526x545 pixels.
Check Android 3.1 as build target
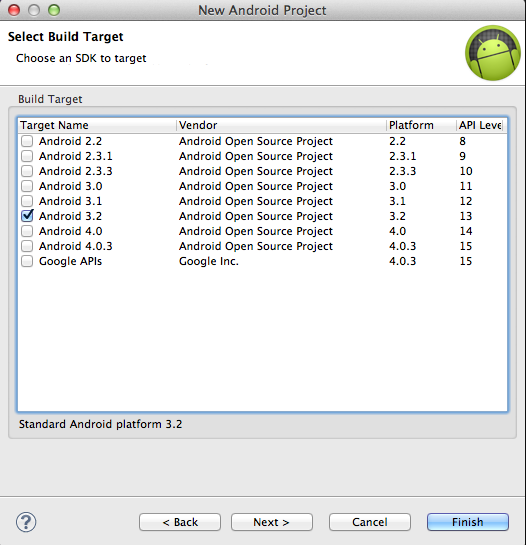27,201
